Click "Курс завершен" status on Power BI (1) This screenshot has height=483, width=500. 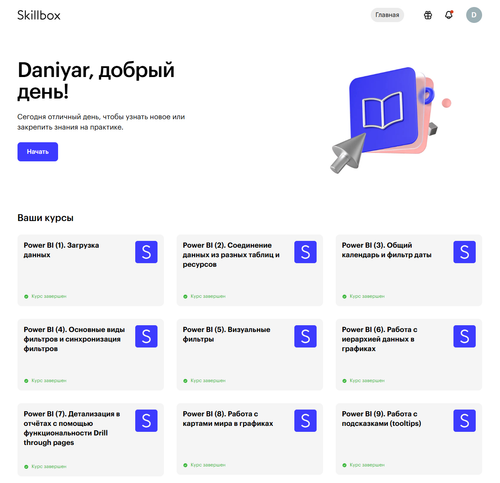(x=45, y=296)
